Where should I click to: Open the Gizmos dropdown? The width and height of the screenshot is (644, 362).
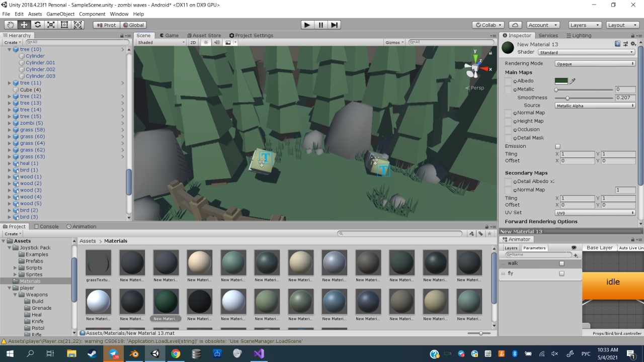coord(395,42)
